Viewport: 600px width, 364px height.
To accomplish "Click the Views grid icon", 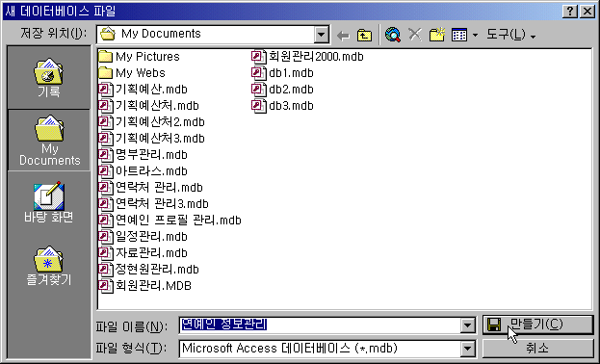I will click(459, 36).
